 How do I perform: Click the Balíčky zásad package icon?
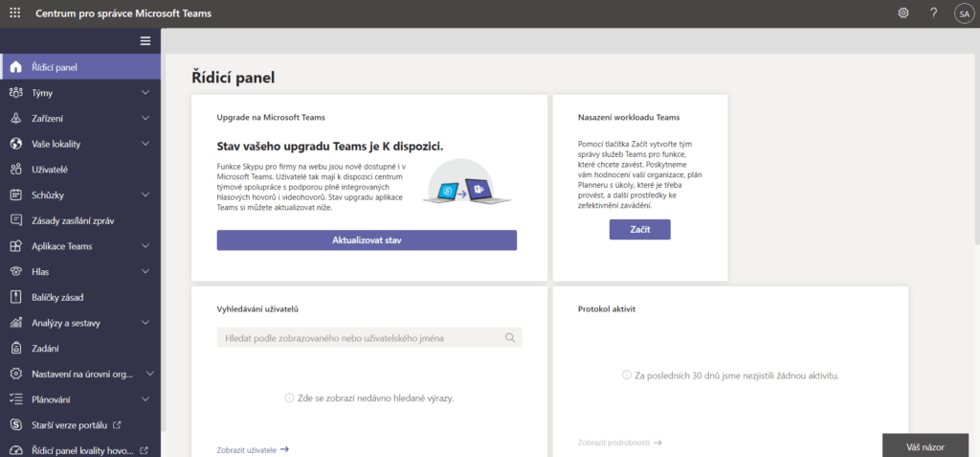point(16,297)
